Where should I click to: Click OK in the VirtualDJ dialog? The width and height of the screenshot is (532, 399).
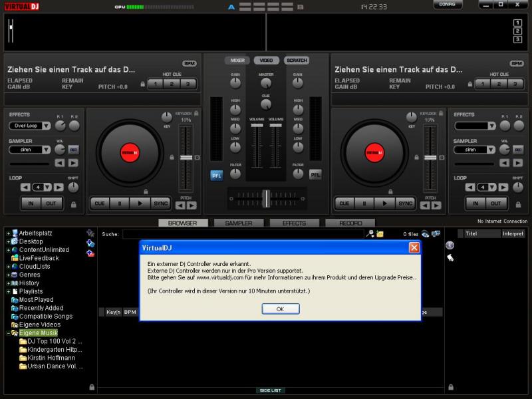click(x=280, y=309)
